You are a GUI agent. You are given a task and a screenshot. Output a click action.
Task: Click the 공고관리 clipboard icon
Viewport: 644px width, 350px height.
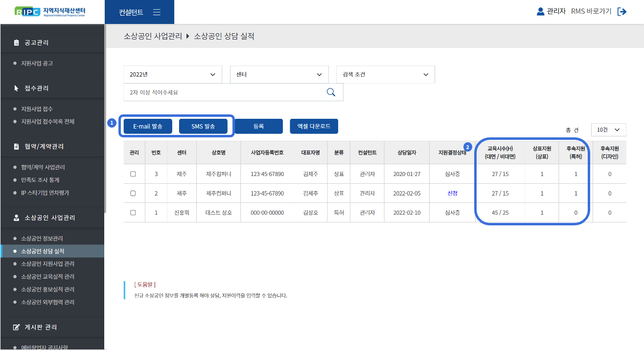click(x=17, y=43)
